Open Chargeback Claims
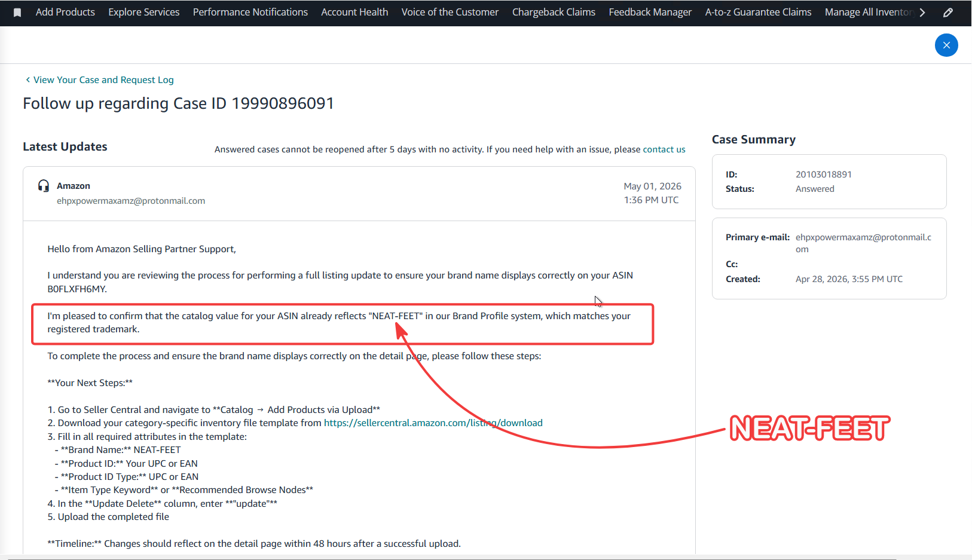 (554, 12)
